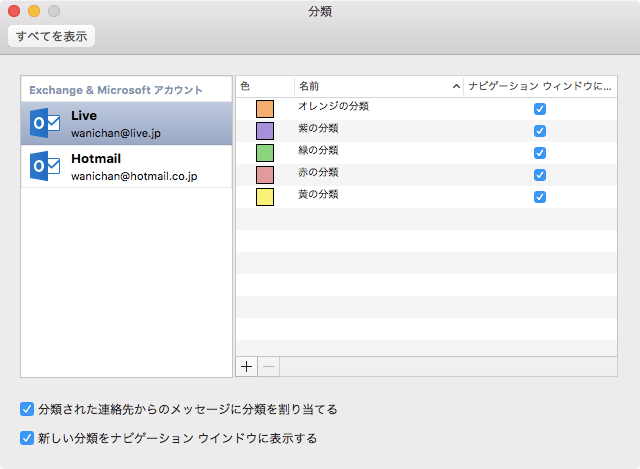Click the orange category color swatch

coord(265,109)
